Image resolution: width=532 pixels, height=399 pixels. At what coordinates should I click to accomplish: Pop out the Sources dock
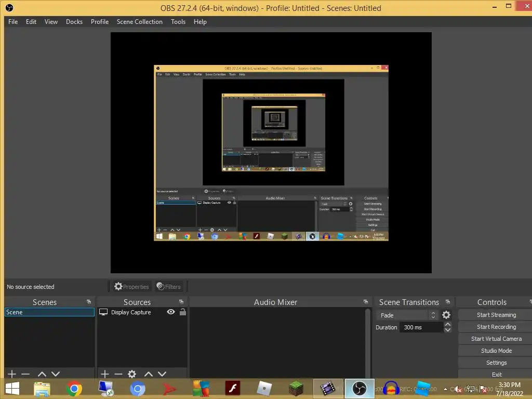click(181, 302)
